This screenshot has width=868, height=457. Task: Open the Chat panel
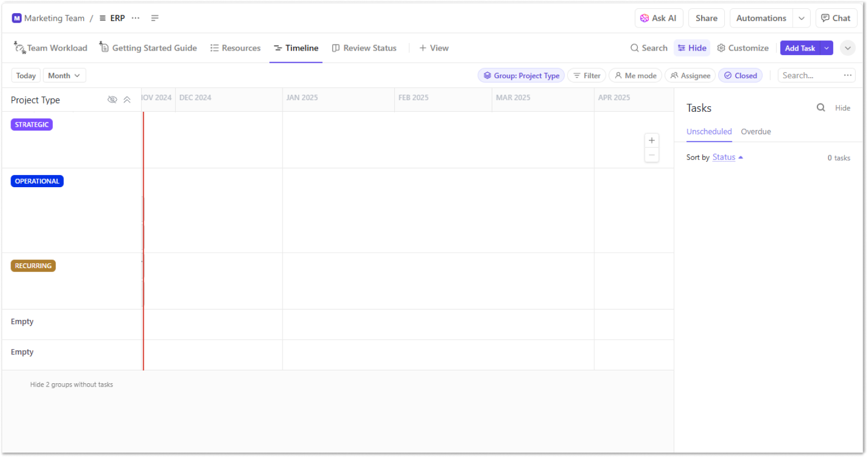click(836, 18)
